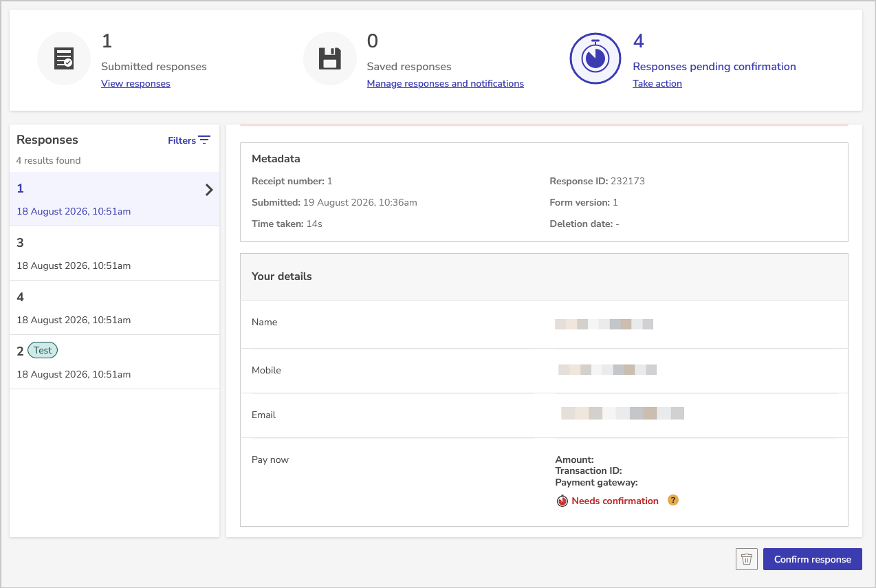Click the Metadata heading

tap(276, 159)
